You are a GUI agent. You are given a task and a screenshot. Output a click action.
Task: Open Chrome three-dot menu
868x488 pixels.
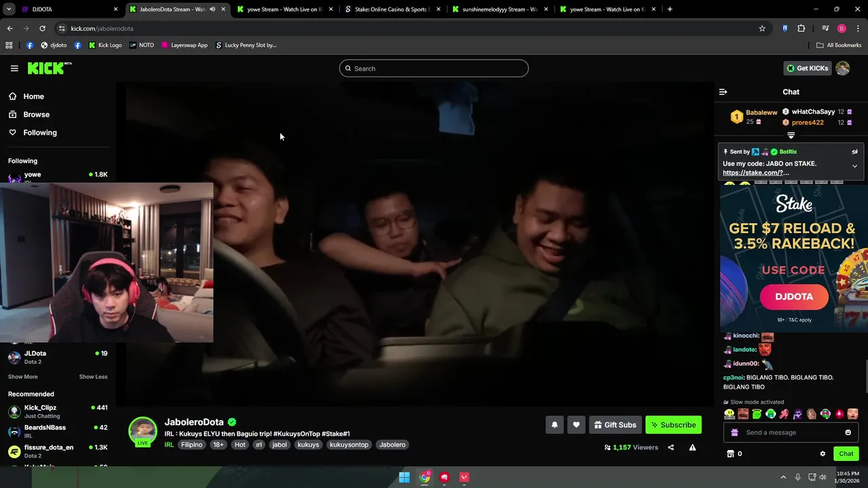[859, 28]
